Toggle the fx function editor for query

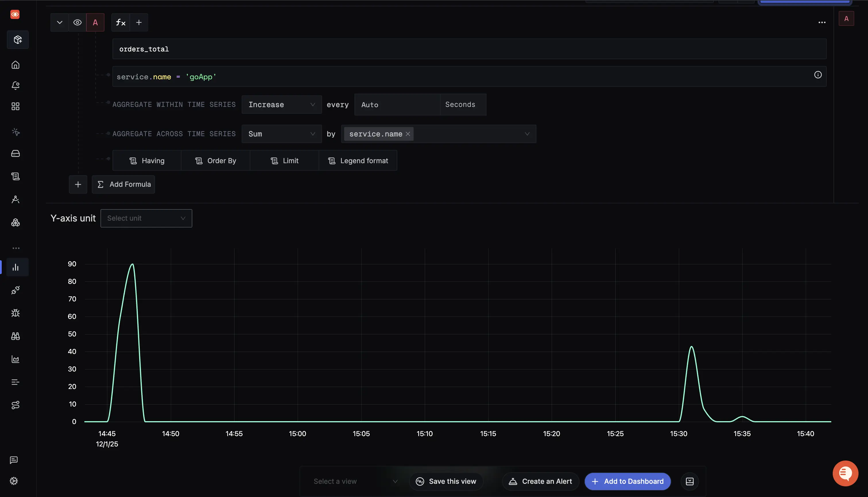pyautogui.click(x=120, y=22)
